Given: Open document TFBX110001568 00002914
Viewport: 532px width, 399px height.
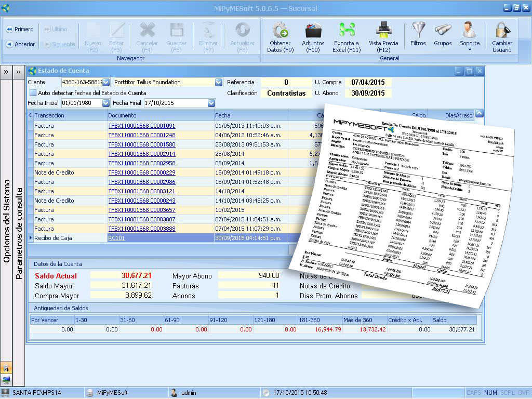Looking at the screenshot, I should [x=141, y=154].
